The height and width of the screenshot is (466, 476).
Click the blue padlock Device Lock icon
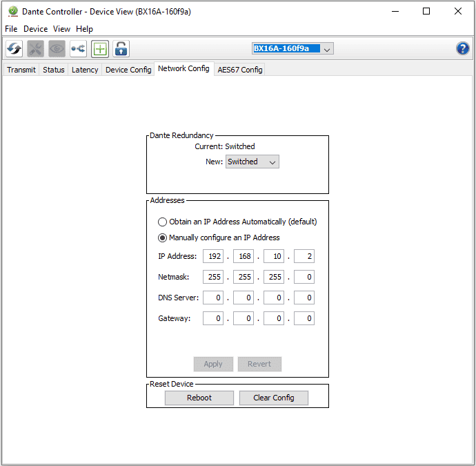coord(121,48)
